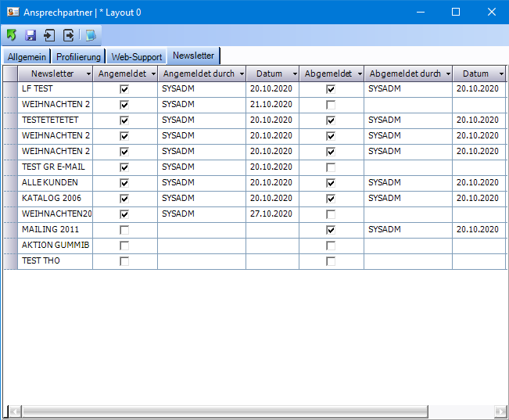Expand the Abgemeldet column filter dropdown
Image resolution: width=509 pixels, height=420 pixels.
[x=359, y=74]
